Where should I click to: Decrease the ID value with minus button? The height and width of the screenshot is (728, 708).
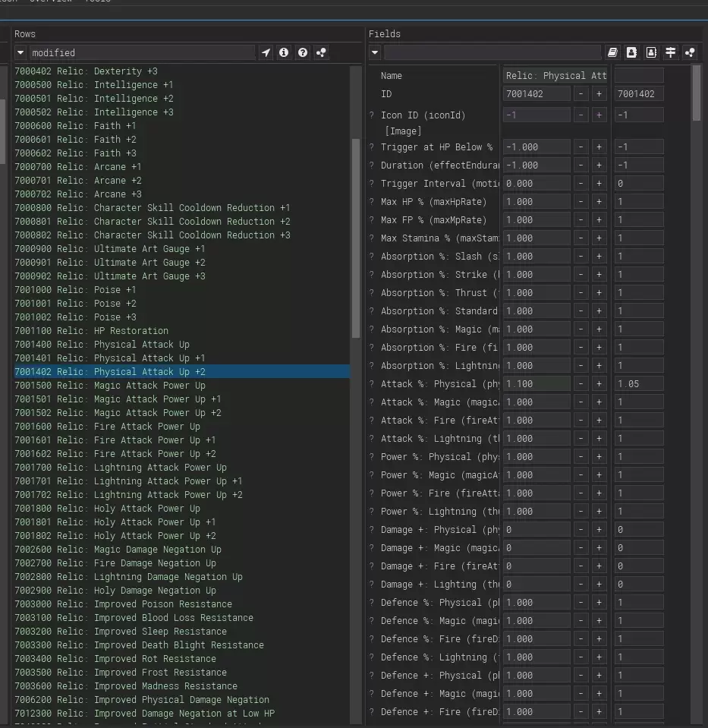[x=581, y=94]
